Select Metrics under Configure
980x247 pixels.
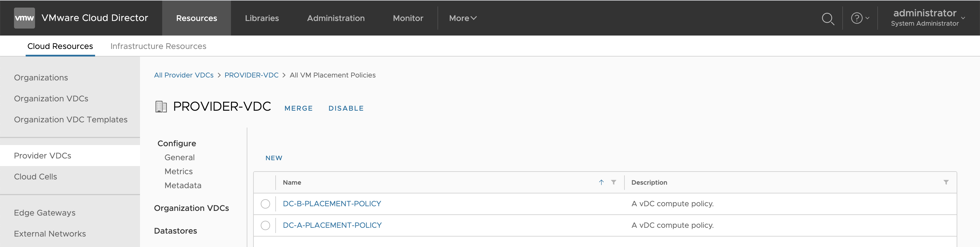pos(178,171)
